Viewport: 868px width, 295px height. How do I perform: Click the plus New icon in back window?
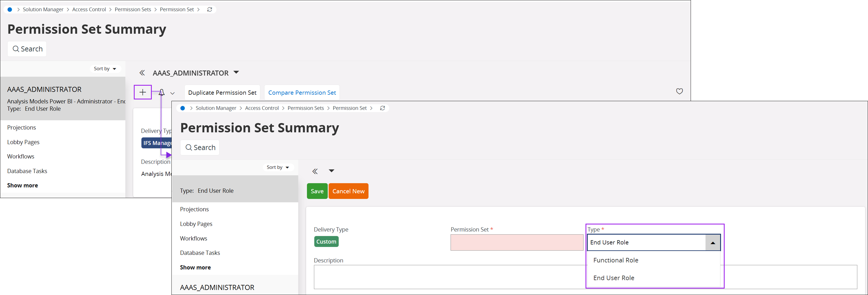tap(143, 92)
